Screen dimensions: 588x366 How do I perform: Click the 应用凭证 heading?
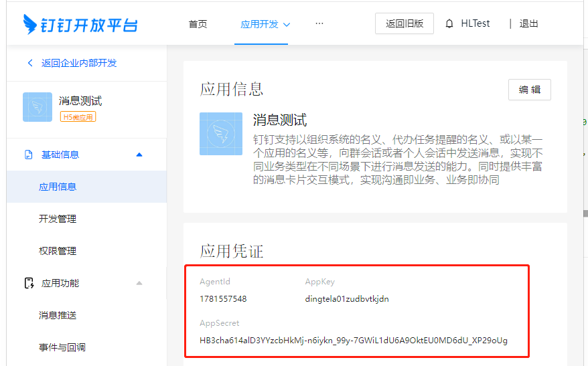(x=231, y=251)
